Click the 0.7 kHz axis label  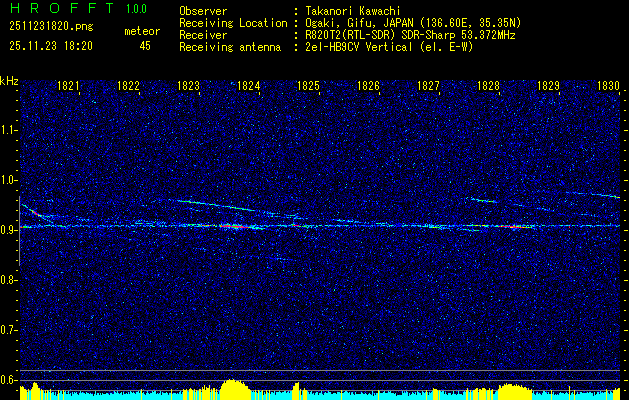(9, 330)
